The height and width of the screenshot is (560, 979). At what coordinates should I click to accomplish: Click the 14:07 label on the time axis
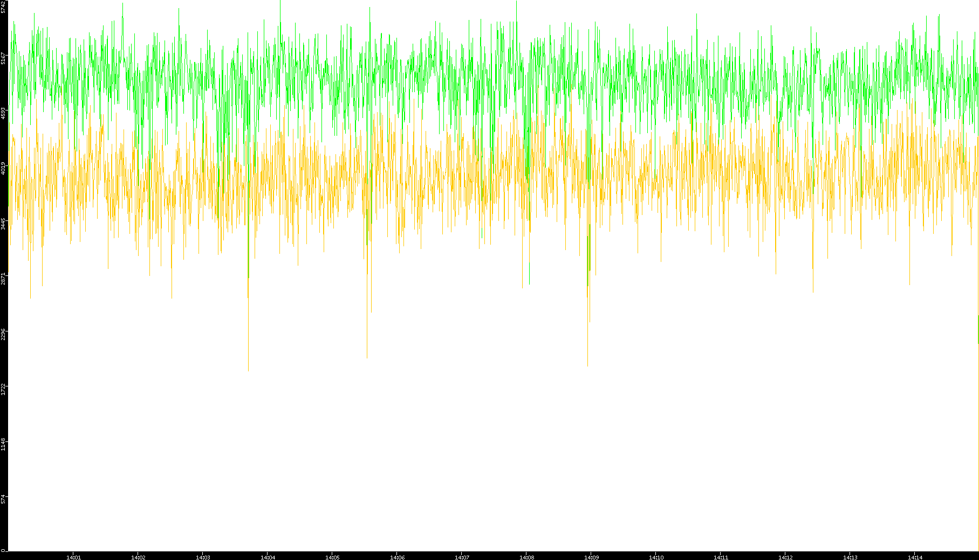pos(462,557)
